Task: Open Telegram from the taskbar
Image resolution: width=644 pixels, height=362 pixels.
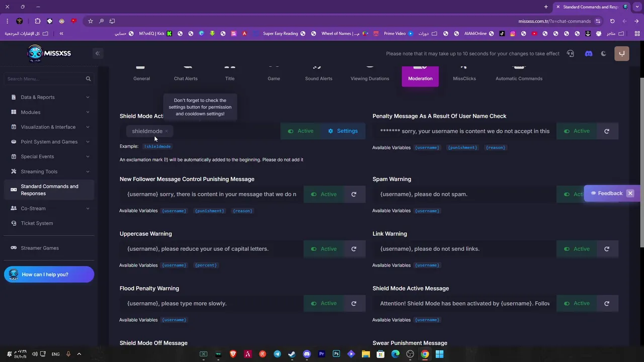Action: click(x=277, y=354)
